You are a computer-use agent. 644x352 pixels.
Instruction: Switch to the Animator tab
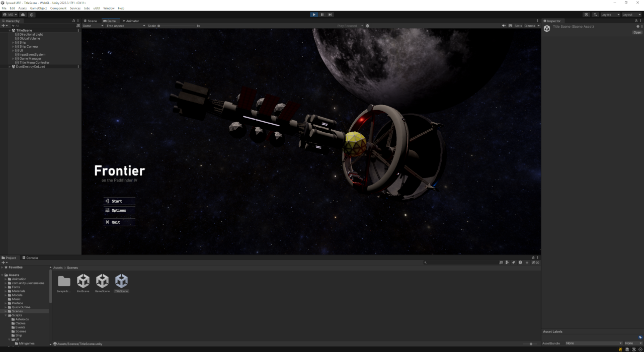click(x=131, y=21)
